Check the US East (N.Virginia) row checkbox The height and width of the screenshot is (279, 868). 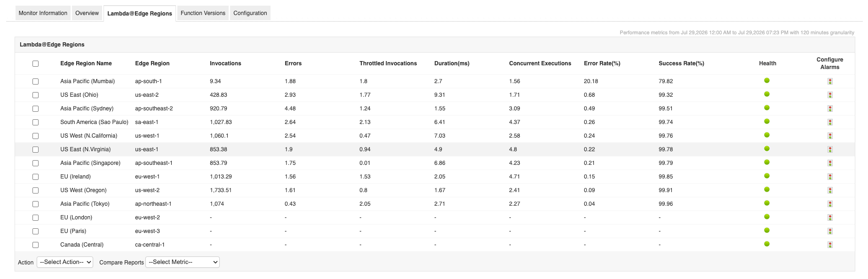[x=35, y=149]
